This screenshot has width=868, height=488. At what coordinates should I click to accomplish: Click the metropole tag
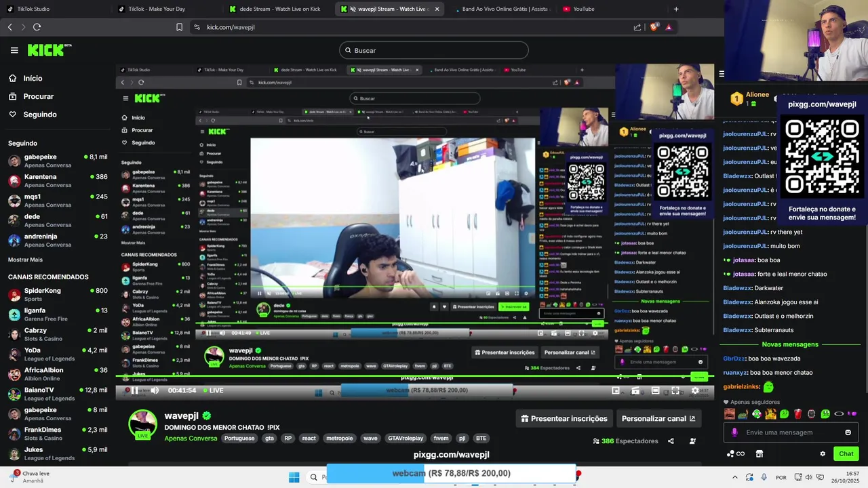pyautogui.click(x=339, y=439)
